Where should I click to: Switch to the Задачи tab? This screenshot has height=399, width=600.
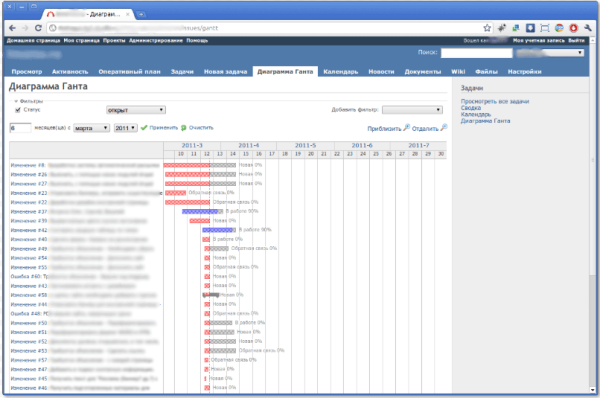pyautogui.click(x=182, y=72)
